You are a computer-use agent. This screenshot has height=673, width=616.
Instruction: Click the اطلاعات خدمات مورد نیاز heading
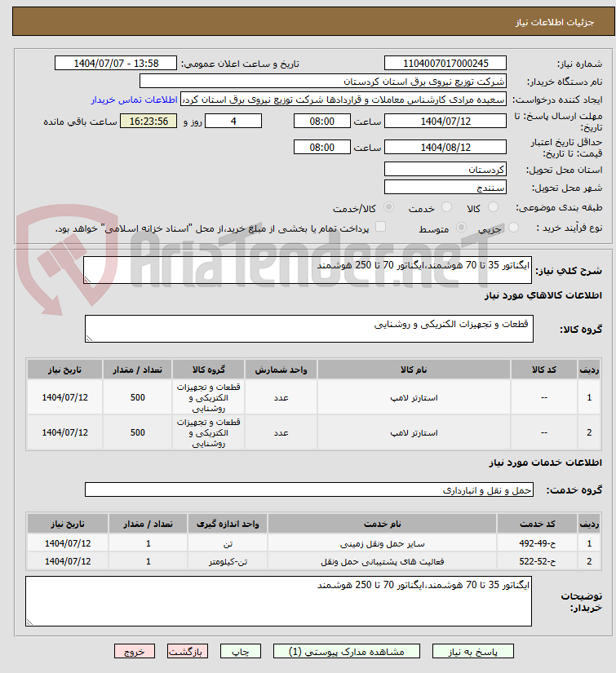tap(545, 463)
